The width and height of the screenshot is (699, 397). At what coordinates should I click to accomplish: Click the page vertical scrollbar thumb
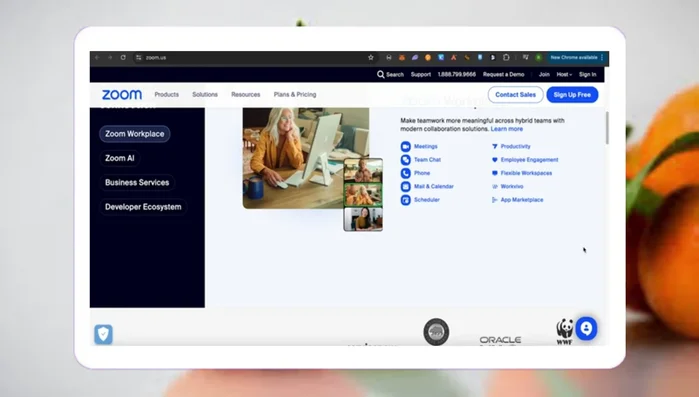[606, 128]
